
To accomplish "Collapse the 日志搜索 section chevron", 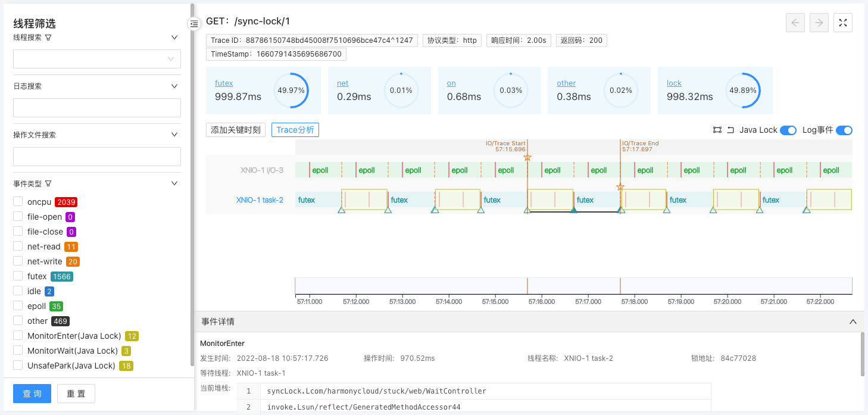I will (174, 86).
